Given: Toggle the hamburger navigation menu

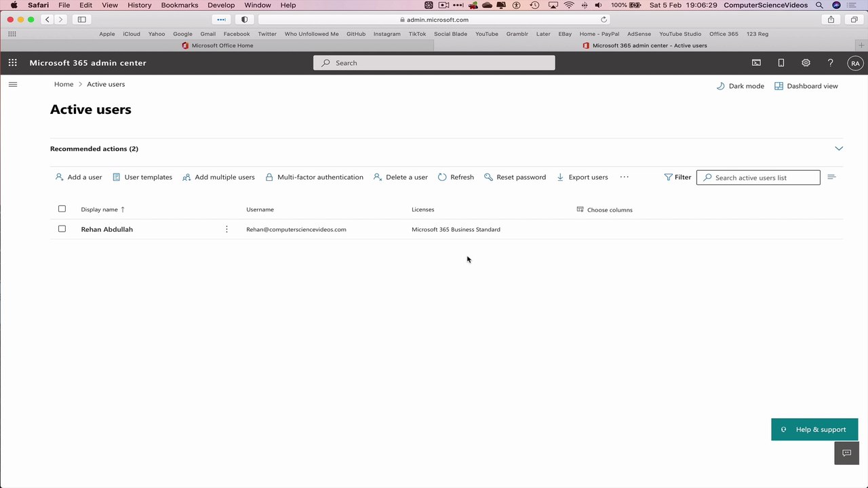Looking at the screenshot, I should (x=12, y=85).
